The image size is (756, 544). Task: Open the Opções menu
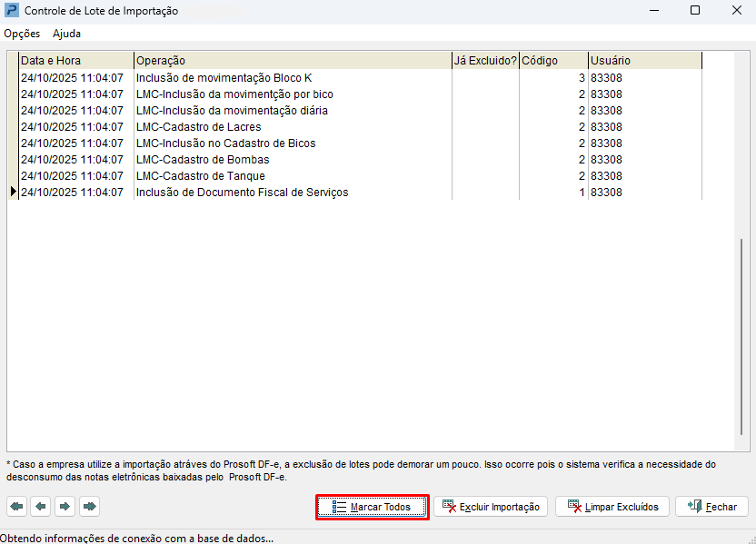click(x=22, y=34)
